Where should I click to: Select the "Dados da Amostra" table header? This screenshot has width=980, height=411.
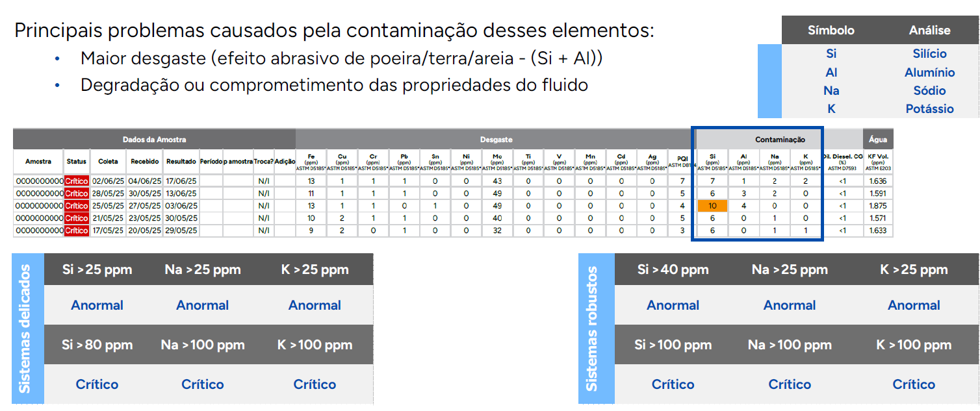pyautogui.click(x=154, y=139)
